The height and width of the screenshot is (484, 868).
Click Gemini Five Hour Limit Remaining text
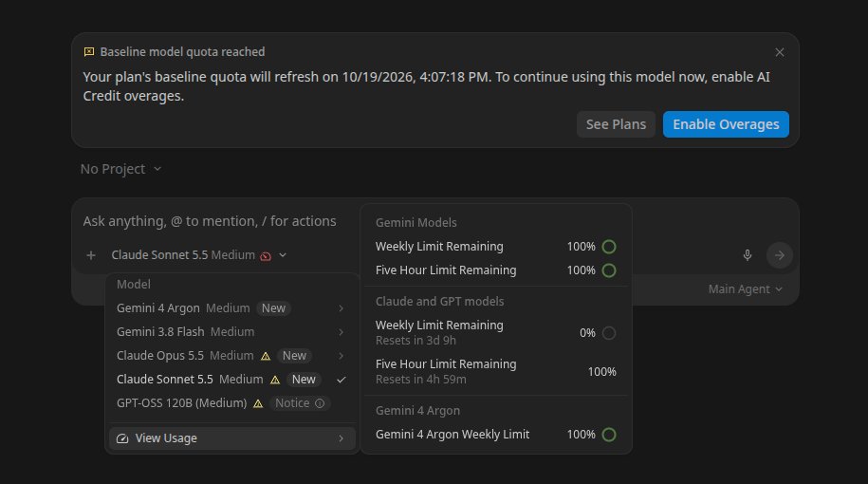[446, 270]
